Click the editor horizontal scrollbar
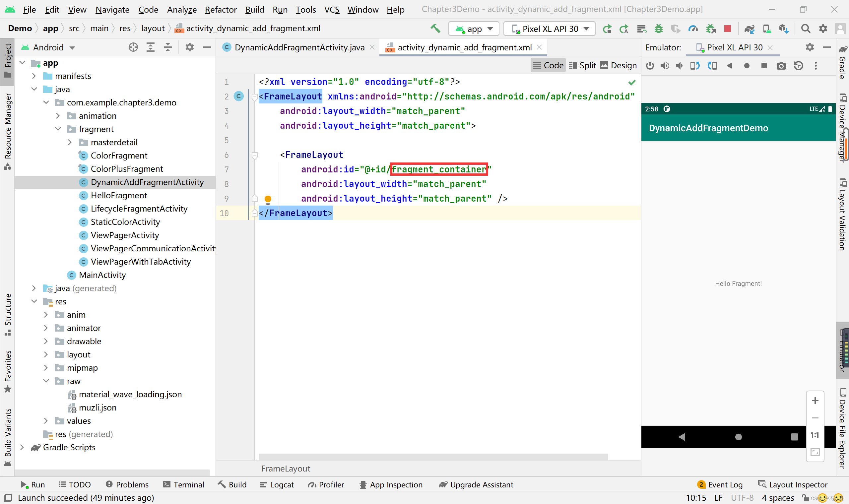The height and width of the screenshot is (504, 849). tap(433, 457)
